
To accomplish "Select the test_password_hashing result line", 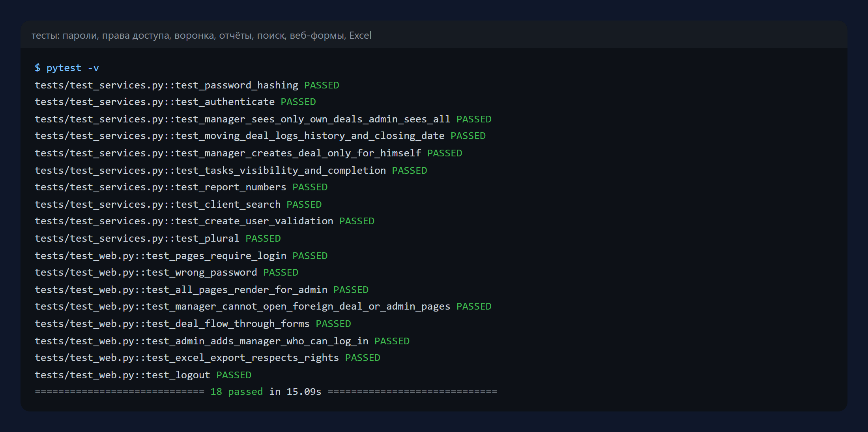I will point(187,85).
